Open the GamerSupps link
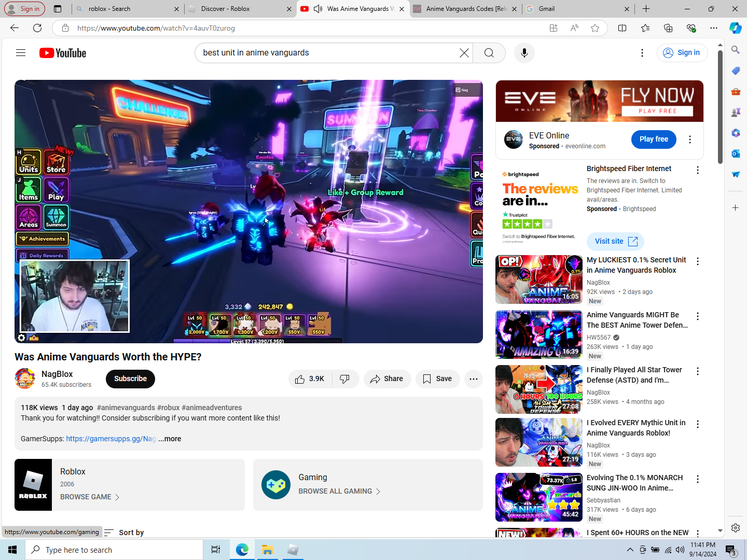 (111, 439)
